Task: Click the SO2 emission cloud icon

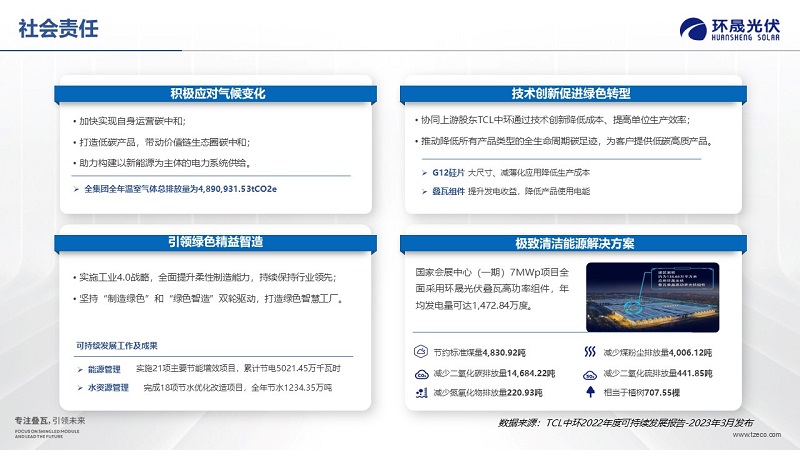Action: (590, 372)
